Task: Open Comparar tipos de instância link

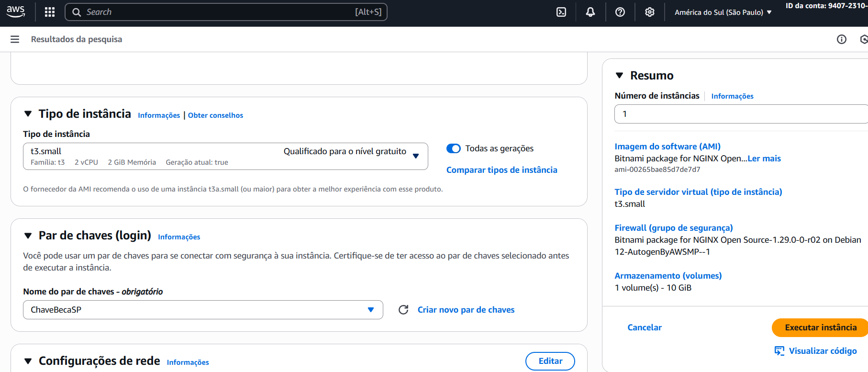Action: pyautogui.click(x=501, y=170)
